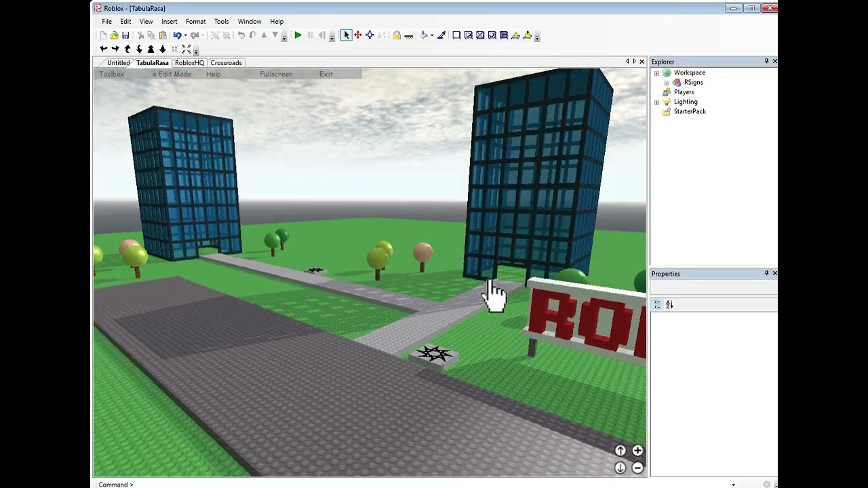This screenshot has width=868, height=488.
Task: Click the camera zoom out down-arrow icon
Action: (x=162, y=49)
